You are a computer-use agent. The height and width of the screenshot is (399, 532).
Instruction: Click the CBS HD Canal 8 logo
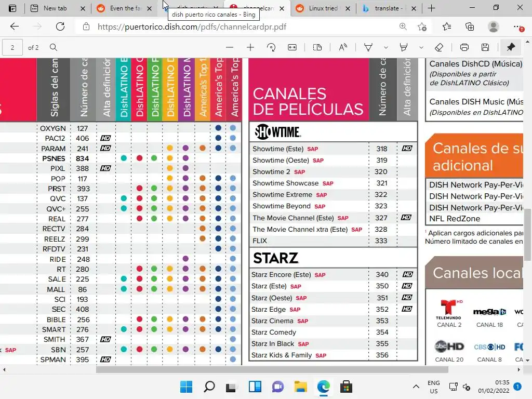[x=489, y=347]
